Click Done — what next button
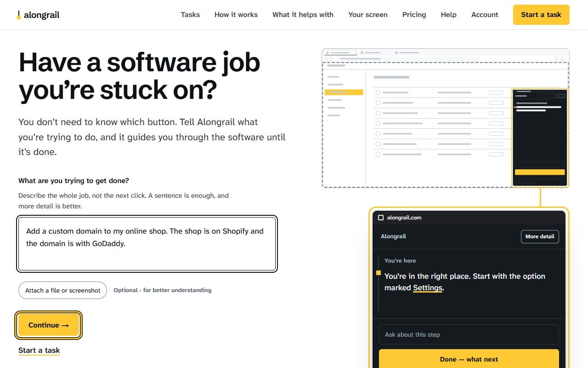 tap(469, 359)
